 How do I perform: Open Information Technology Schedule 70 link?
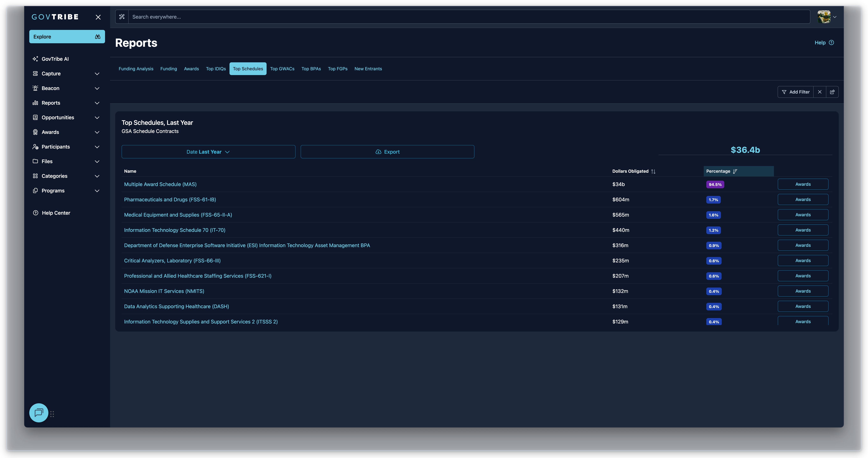175,230
